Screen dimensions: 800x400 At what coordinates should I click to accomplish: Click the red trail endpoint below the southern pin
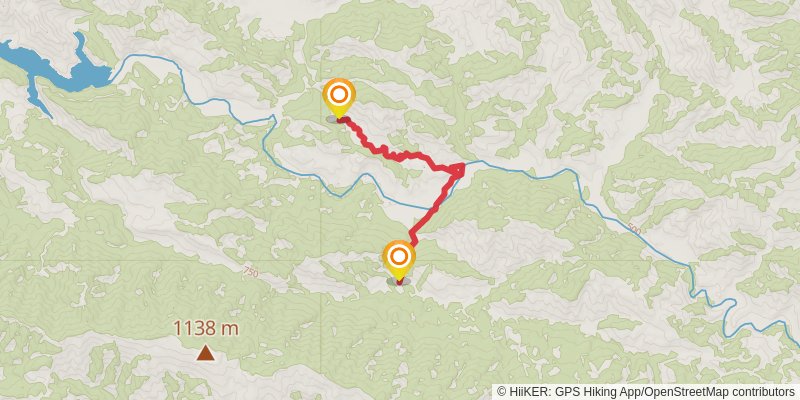(399, 282)
